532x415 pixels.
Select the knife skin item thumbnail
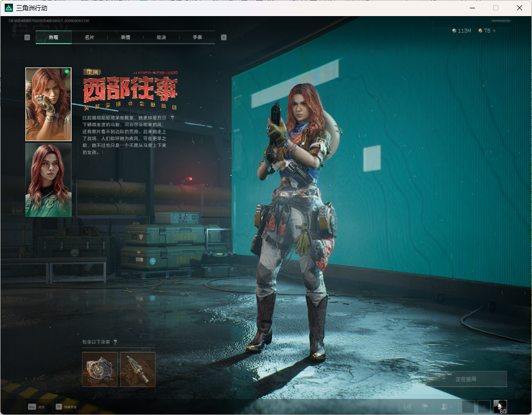(x=138, y=369)
